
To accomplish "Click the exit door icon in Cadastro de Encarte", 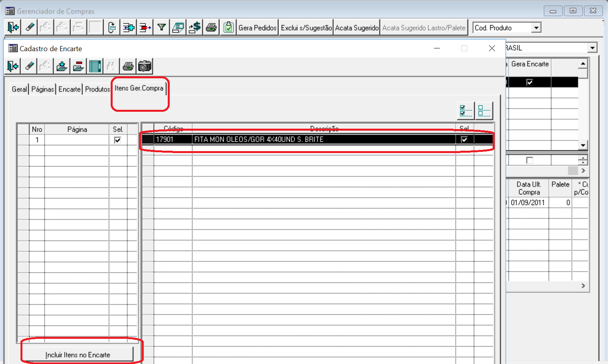I will 13,66.
